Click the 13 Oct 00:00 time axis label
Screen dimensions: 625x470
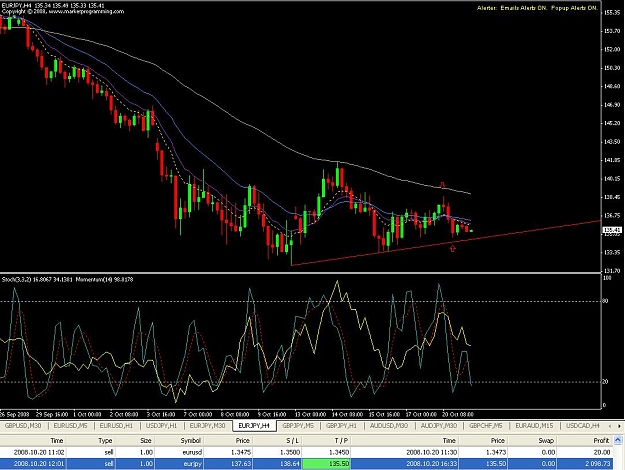pyautogui.click(x=310, y=414)
